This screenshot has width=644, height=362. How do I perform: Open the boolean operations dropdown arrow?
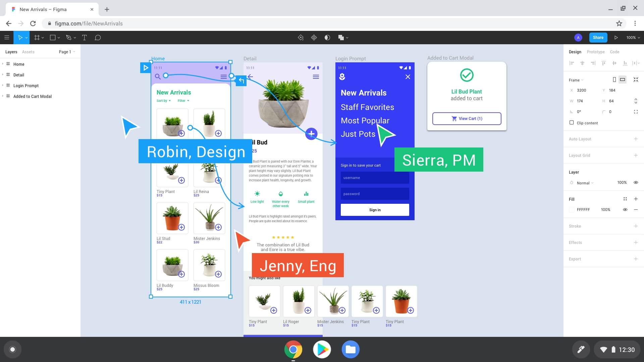347,38
